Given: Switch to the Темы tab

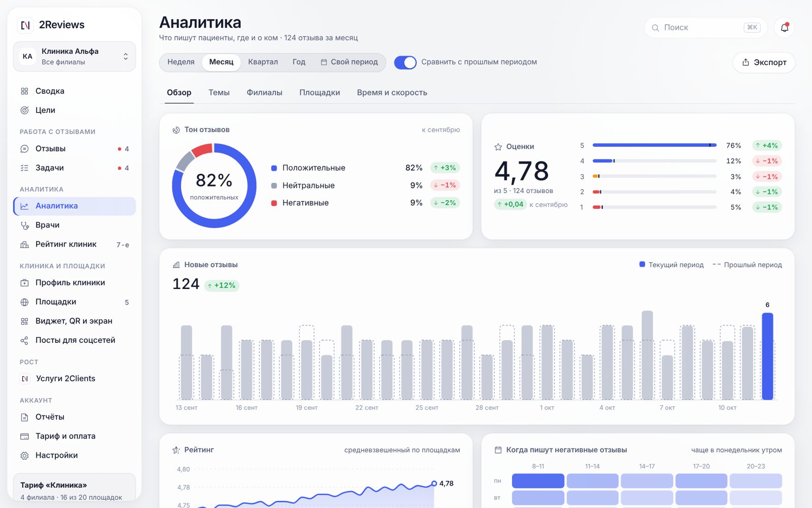Looking at the screenshot, I should tap(219, 92).
